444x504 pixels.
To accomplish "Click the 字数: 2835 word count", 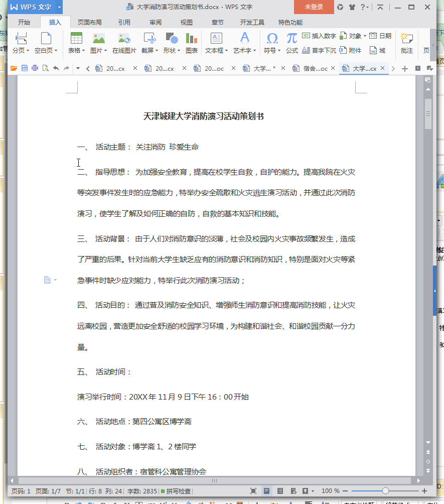I will [142, 491].
